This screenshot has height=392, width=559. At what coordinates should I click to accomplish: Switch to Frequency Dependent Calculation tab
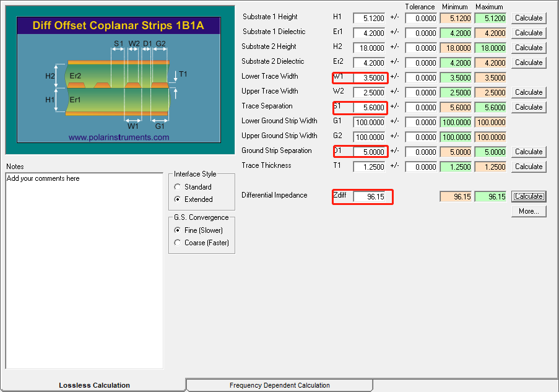click(x=279, y=385)
